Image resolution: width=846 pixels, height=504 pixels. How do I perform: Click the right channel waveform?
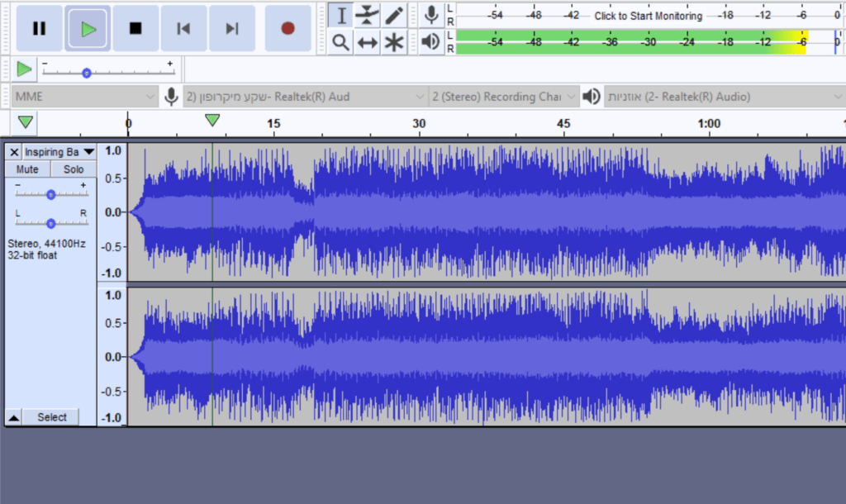click(x=487, y=357)
